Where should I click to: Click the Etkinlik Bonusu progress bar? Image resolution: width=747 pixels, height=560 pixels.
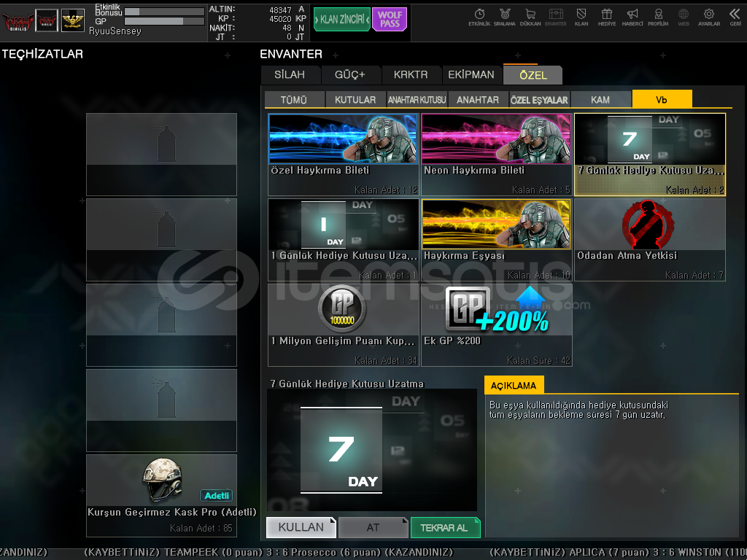(164, 12)
